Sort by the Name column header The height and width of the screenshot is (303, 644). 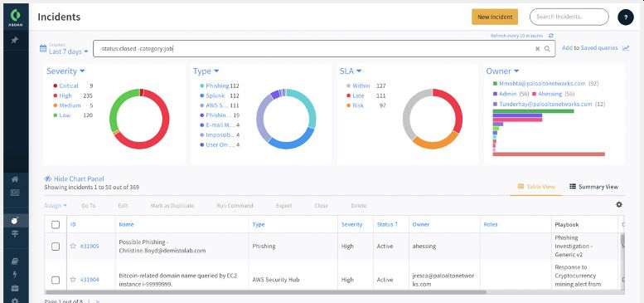126,224
